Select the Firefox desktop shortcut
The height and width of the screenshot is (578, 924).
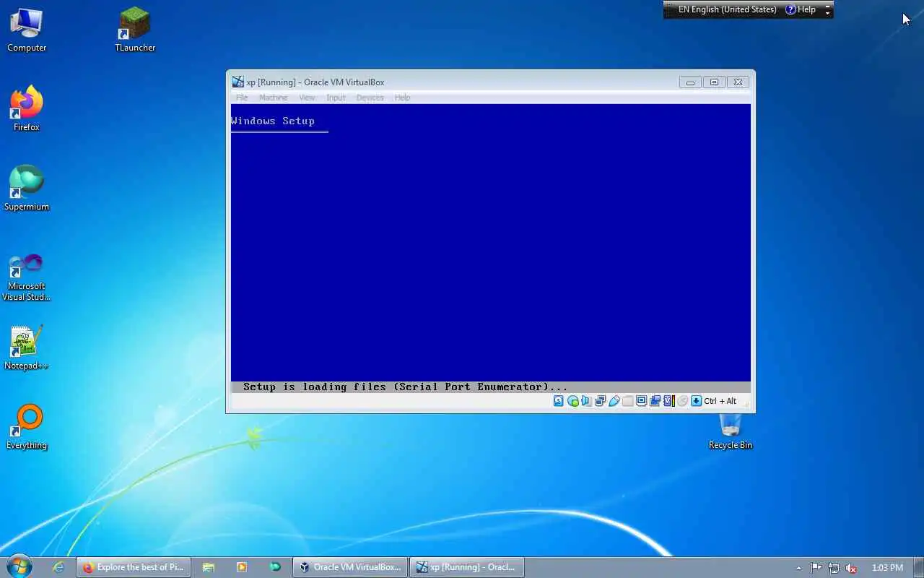[x=27, y=109]
